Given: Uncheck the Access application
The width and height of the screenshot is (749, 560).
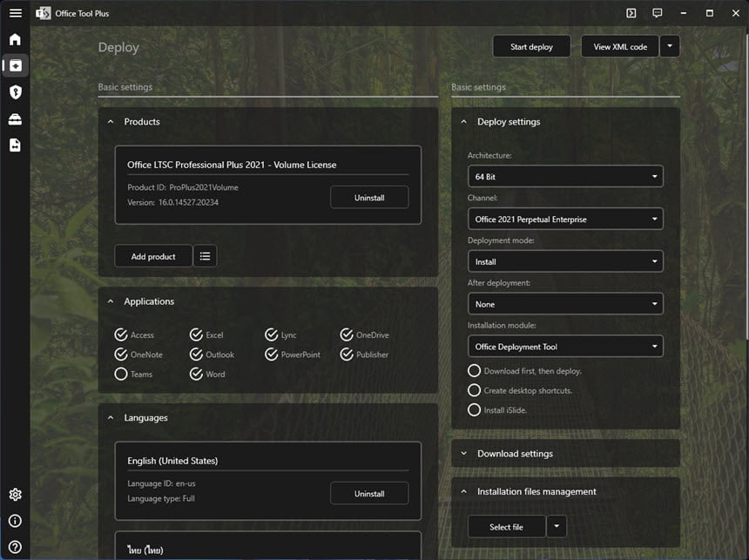Looking at the screenshot, I should tap(134, 335).
